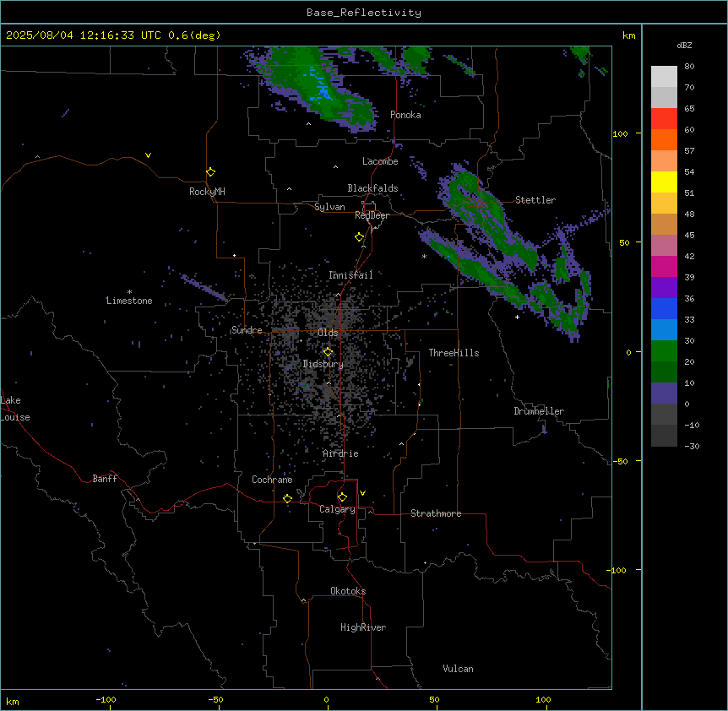Pick the slate purple 0-10 dBZ legend swatch

coord(664,393)
